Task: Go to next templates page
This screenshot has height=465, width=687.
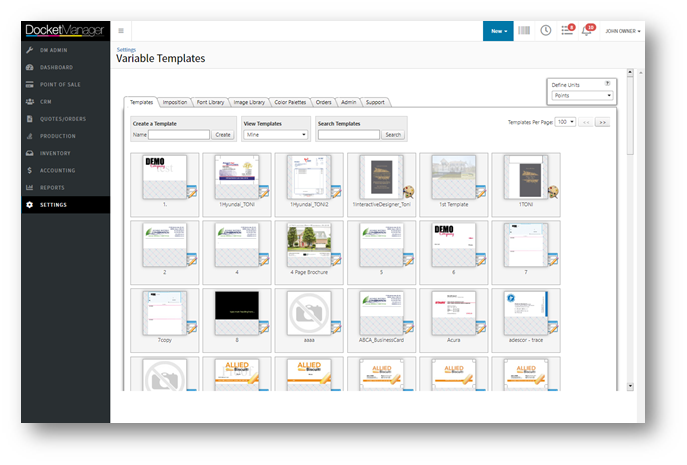Action: click(603, 122)
